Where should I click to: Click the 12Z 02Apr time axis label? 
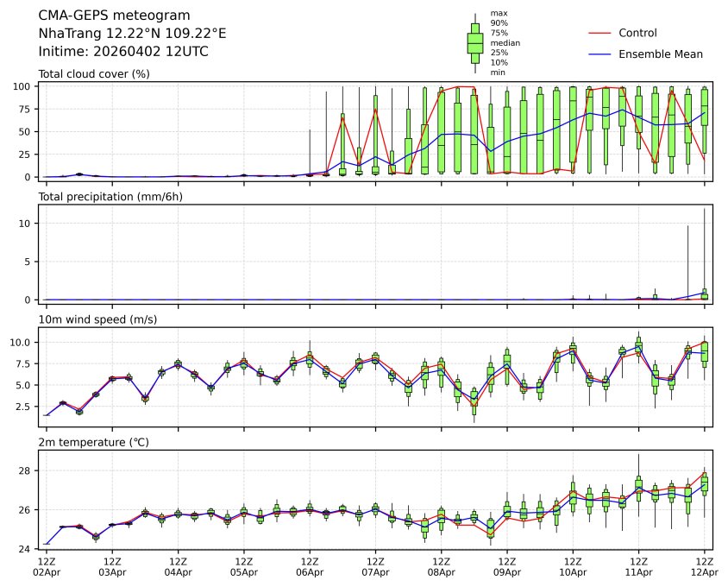(x=46, y=566)
